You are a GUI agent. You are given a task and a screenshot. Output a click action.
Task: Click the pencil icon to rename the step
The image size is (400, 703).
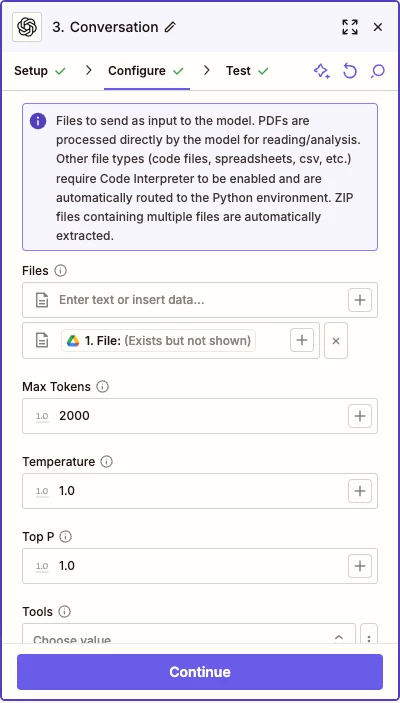point(170,27)
